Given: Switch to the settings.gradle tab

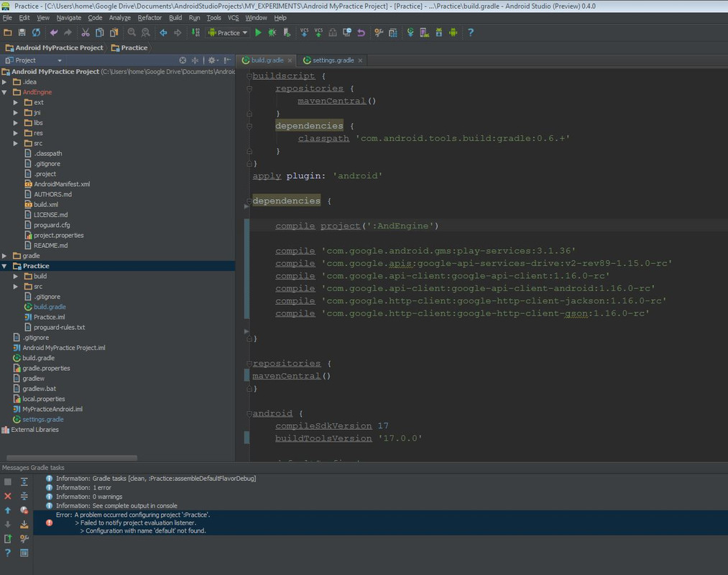Looking at the screenshot, I should point(333,60).
